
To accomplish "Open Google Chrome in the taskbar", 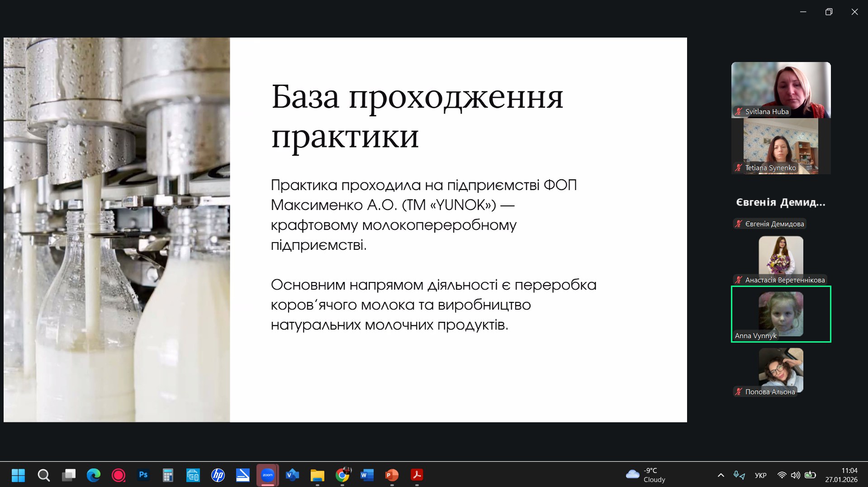I will [342, 475].
